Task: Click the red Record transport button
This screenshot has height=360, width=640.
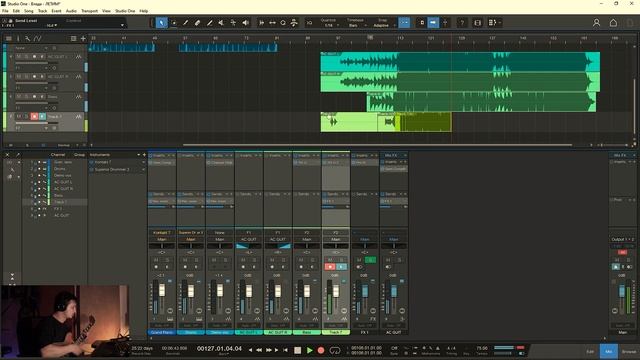Action: pyautogui.click(x=321, y=350)
